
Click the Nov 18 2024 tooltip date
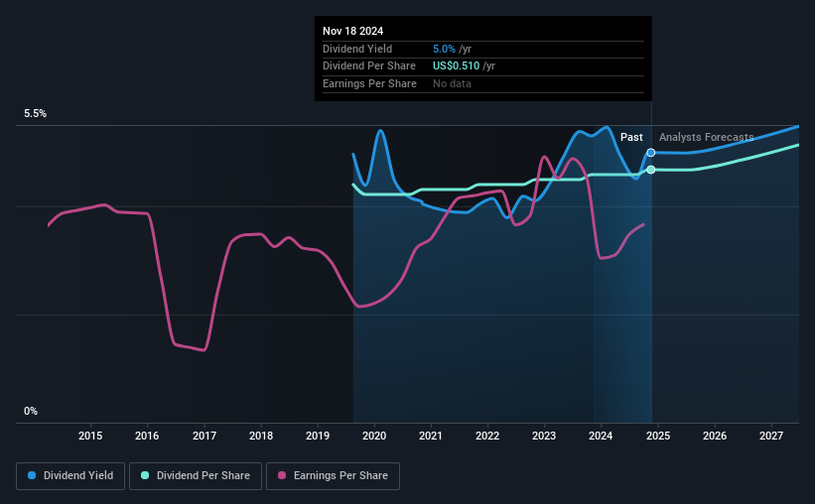353,31
